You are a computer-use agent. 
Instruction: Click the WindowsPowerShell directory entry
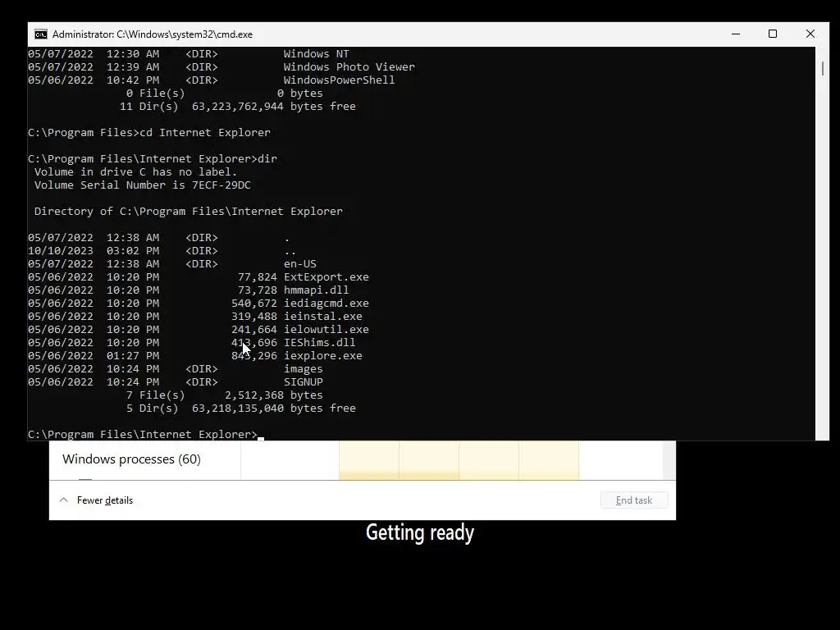339,80
